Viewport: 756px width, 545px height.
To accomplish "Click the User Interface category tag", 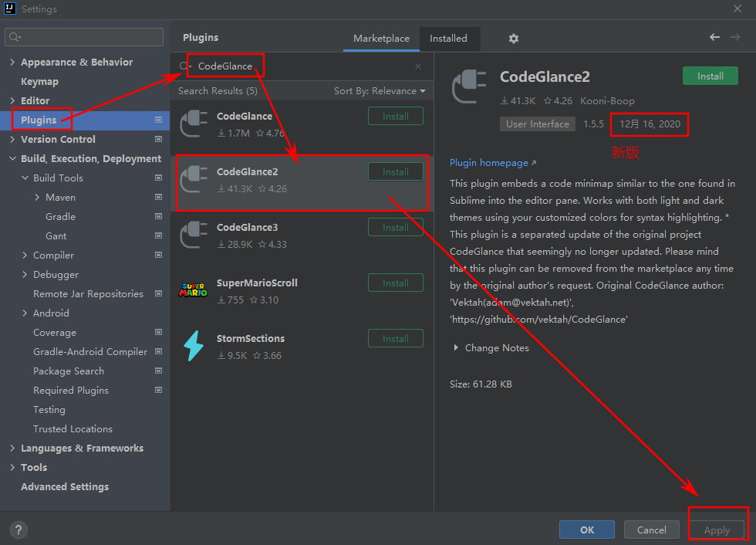I will (x=537, y=124).
